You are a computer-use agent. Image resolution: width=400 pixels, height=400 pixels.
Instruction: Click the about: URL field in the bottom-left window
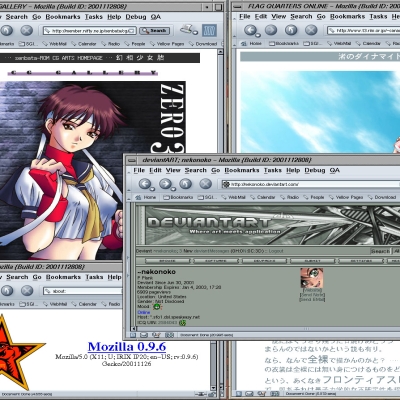coord(83,291)
